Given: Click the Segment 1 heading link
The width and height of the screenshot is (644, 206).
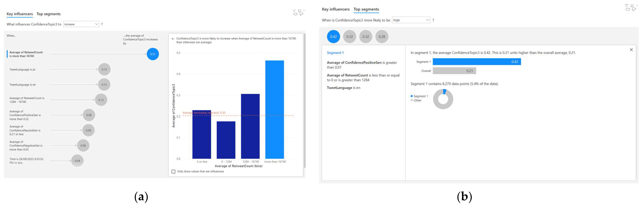Looking at the screenshot, I should tap(335, 53).
